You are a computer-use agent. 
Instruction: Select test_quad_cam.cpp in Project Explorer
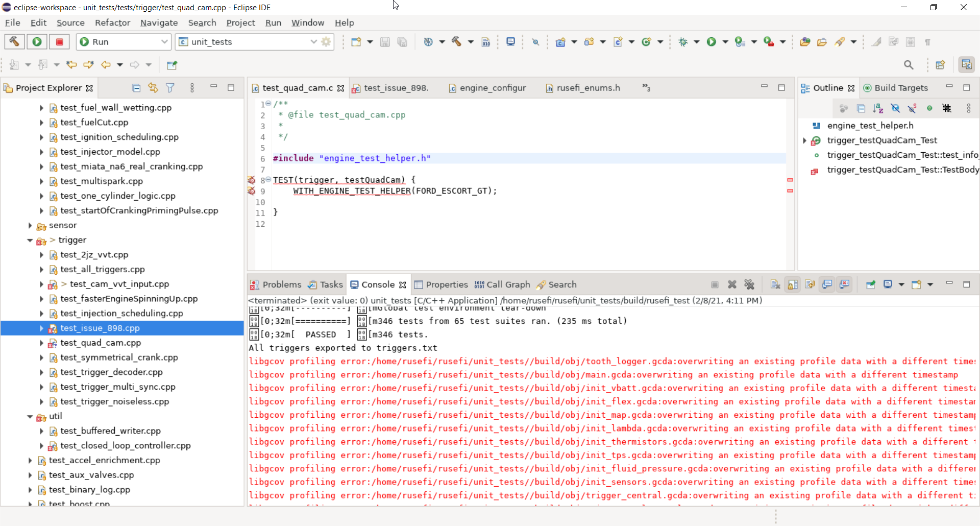click(x=101, y=343)
